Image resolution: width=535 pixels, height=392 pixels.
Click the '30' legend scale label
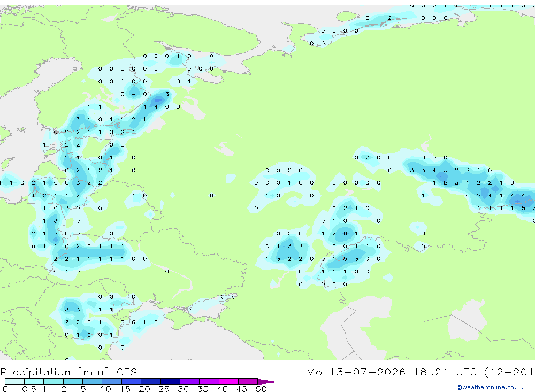coord(184,389)
